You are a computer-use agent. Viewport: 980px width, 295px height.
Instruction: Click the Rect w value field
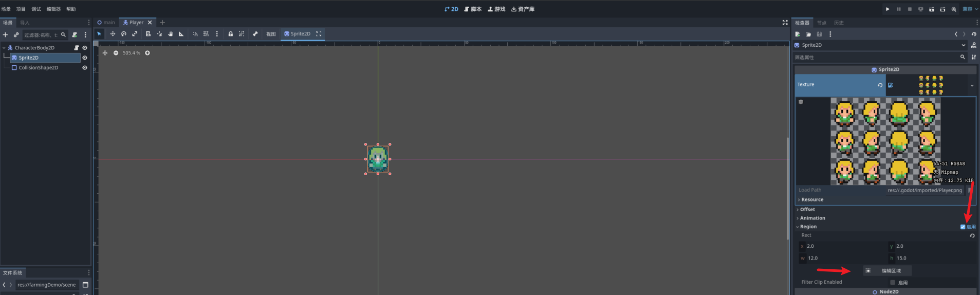tap(844, 258)
